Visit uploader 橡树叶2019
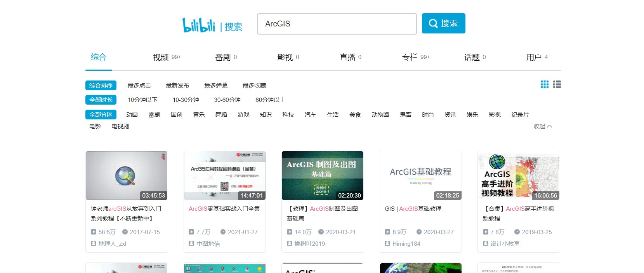The width and height of the screenshot is (644, 273). [x=310, y=243]
